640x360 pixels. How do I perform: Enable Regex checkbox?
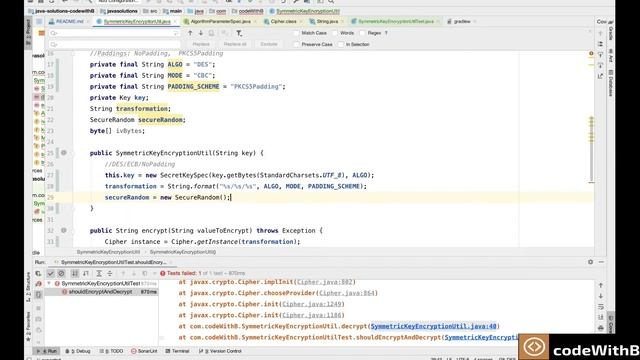click(x=362, y=33)
